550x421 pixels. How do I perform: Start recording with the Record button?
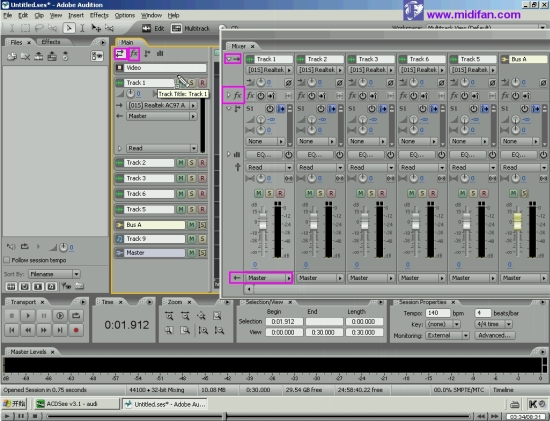click(76, 330)
